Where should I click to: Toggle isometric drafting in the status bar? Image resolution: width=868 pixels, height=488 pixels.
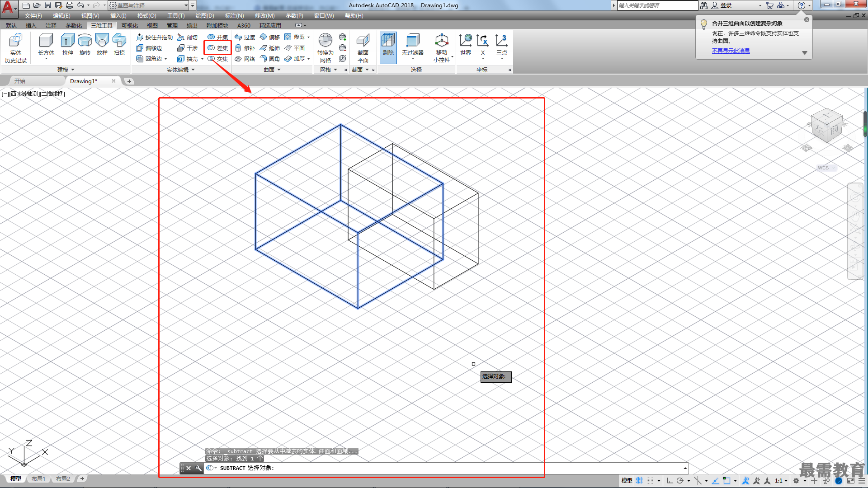coord(698,480)
